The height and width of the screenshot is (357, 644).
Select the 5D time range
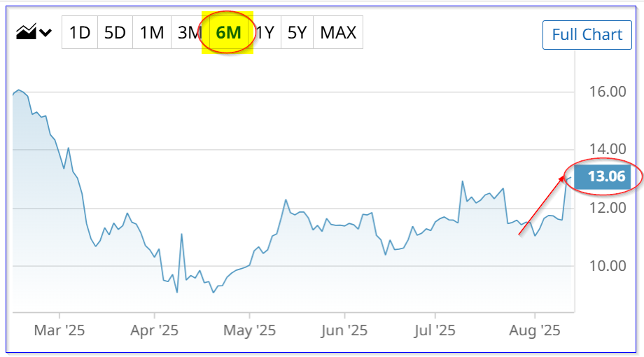point(115,32)
